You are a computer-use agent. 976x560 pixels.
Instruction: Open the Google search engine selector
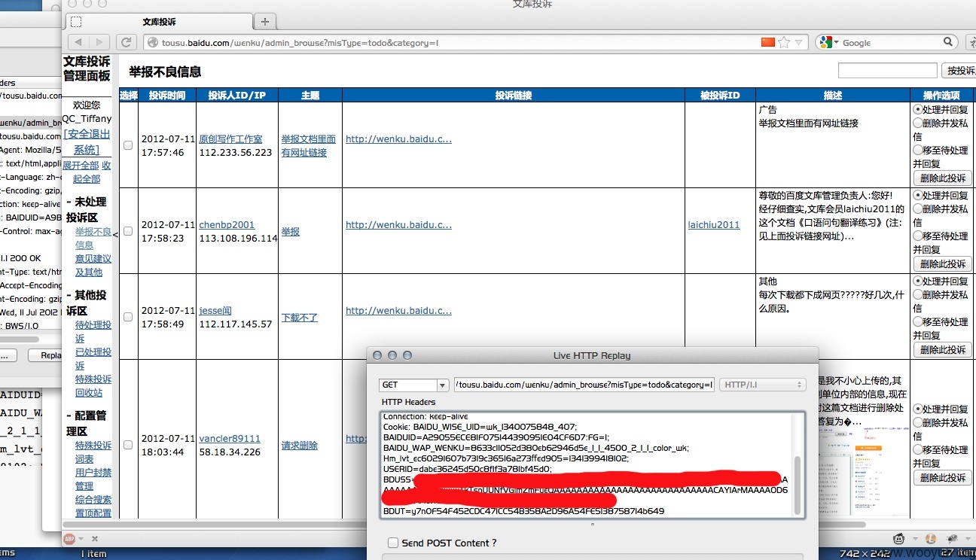(x=828, y=43)
